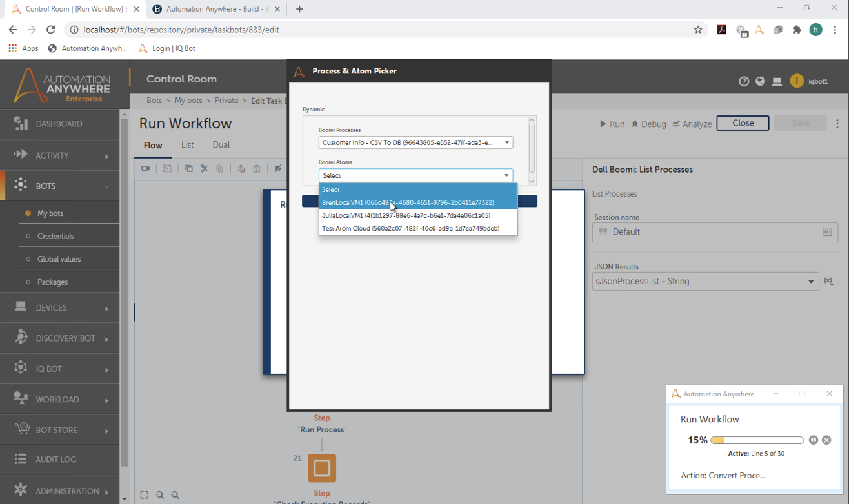This screenshot has width=849, height=504.
Task: Collapse the Bots sidebar section
Action: [x=60, y=186]
